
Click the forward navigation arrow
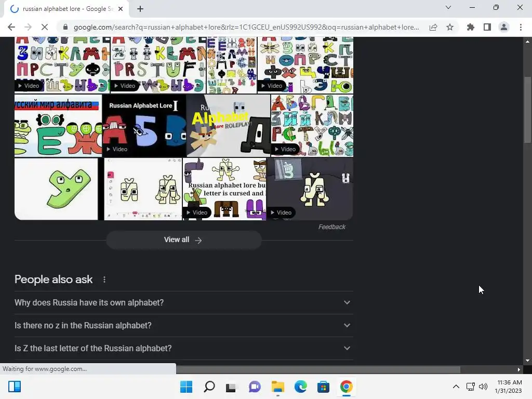click(28, 27)
